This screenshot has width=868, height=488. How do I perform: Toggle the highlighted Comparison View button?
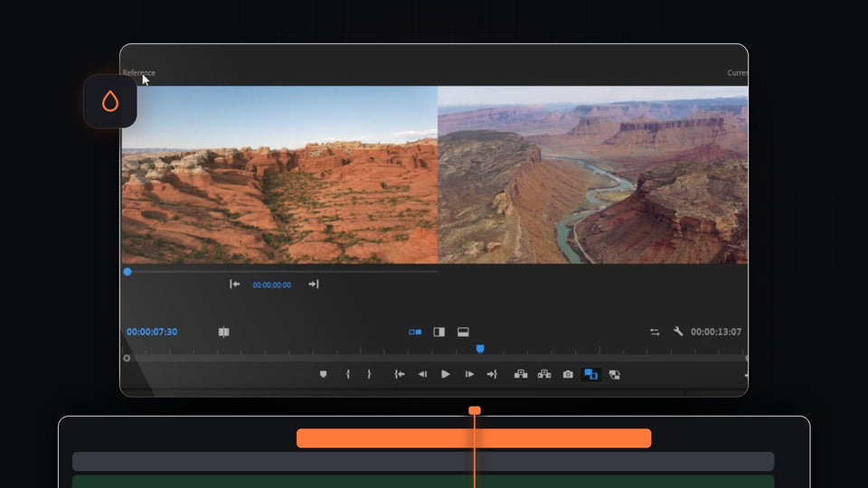coord(591,374)
